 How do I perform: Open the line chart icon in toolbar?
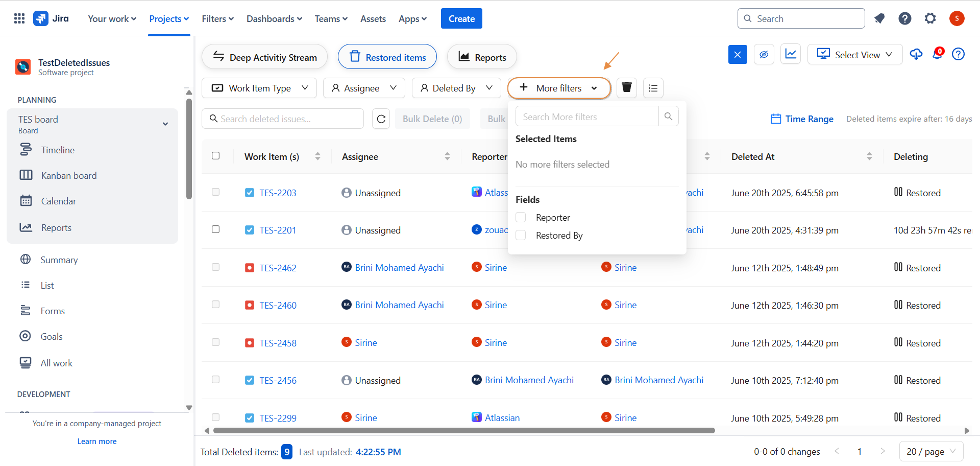(791, 54)
